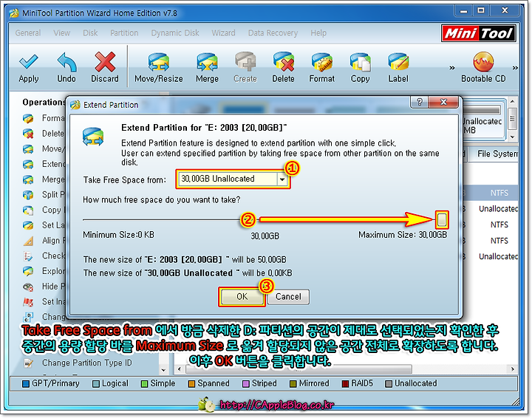This screenshot has width=532, height=418.
Task: Click the Delete partition toolbar icon
Action: 283,62
